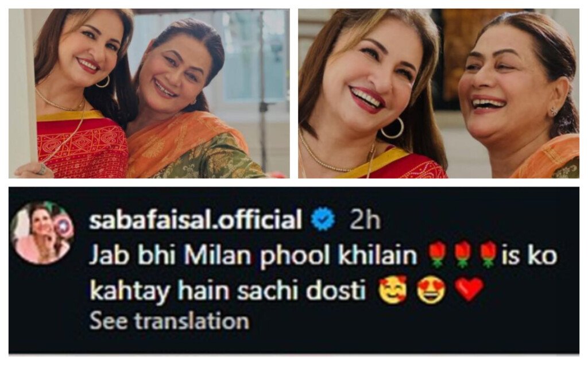Click the 2h comment timestamp
This screenshot has width=588, height=365.
click(x=365, y=220)
